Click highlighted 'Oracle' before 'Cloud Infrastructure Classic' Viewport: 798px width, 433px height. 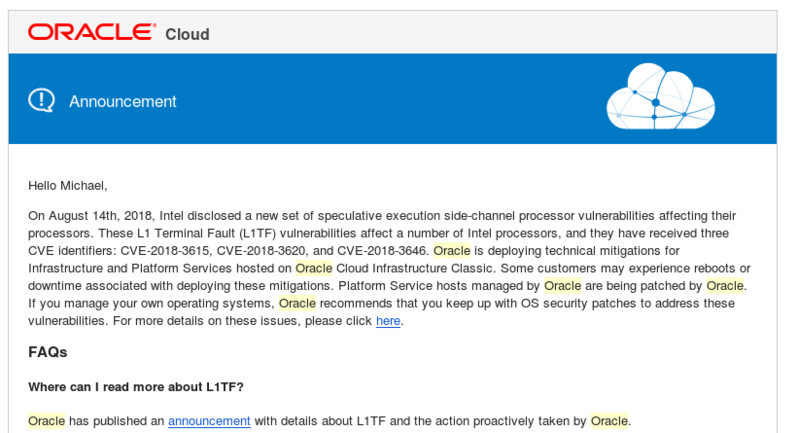coord(314,268)
